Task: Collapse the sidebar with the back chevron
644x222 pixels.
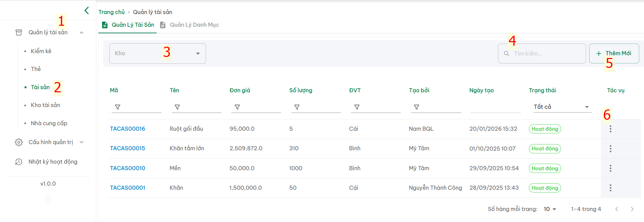Action: click(87, 11)
